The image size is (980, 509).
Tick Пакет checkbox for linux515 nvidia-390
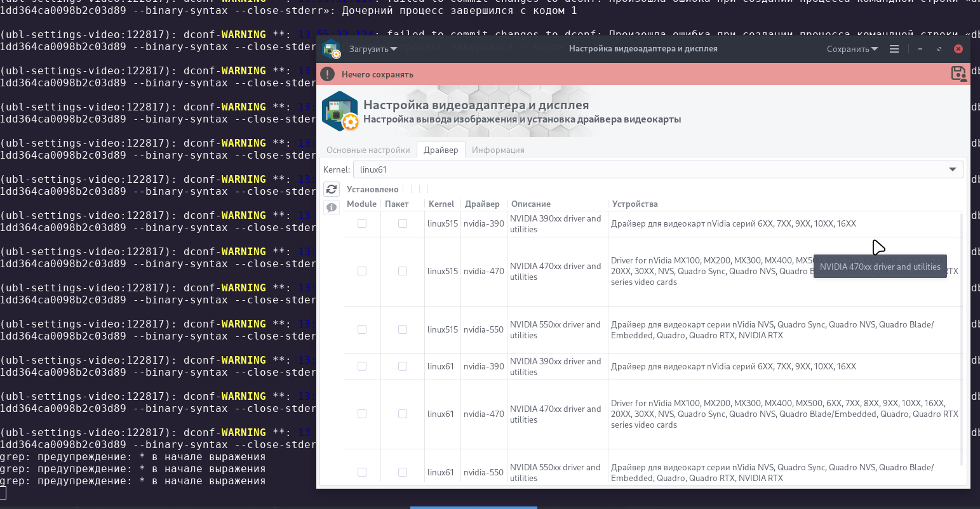[403, 223]
